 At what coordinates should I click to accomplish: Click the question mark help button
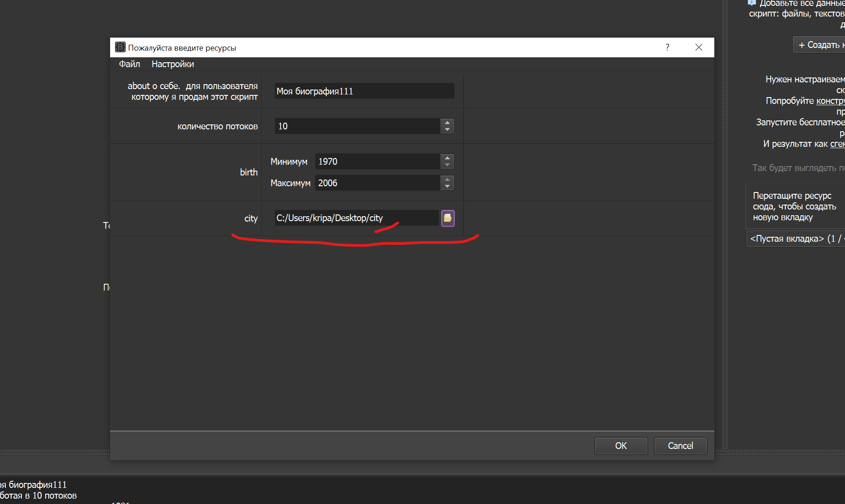coord(667,47)
